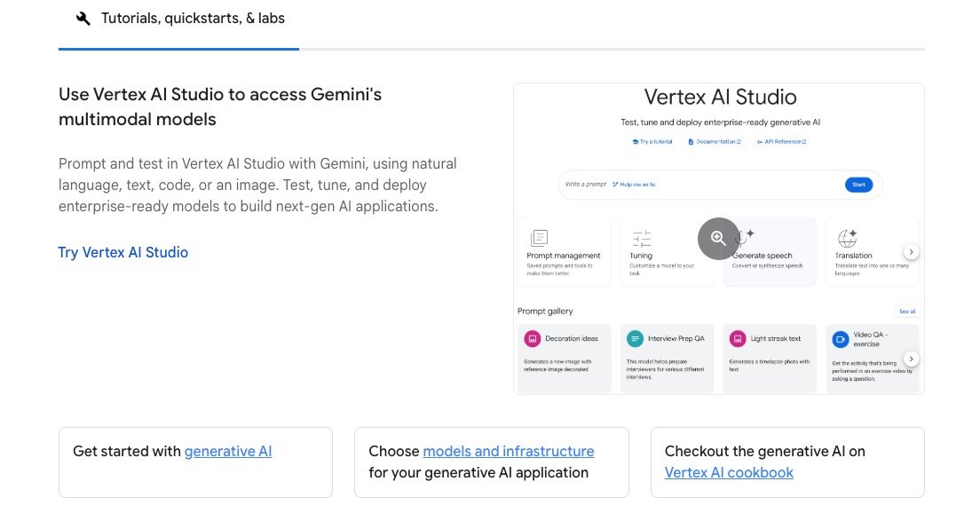Viewport: 980px width, 529px height.
Task: Click the Decoration ideas image icon
Action: (x=533, y=339)
